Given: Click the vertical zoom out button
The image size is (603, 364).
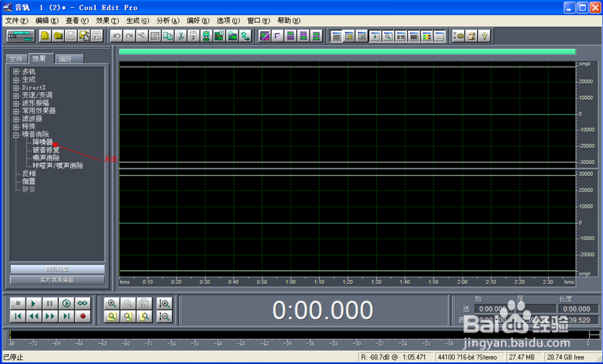Looking at the screenshot, I should (x=164, y=316).
